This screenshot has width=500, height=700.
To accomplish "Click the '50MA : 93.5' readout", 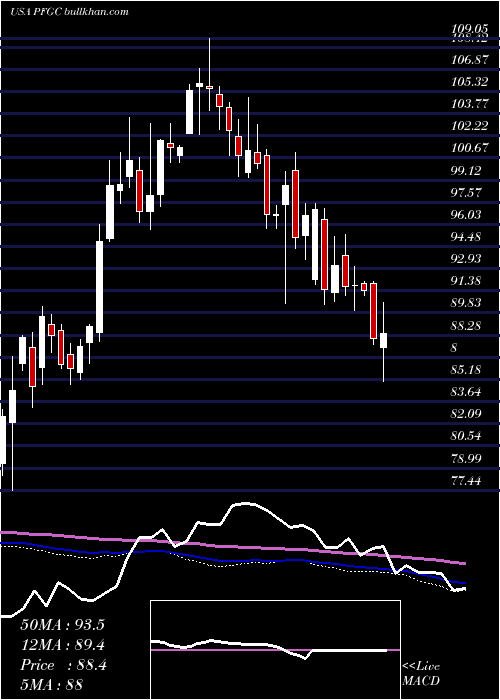I will (62, 625).
